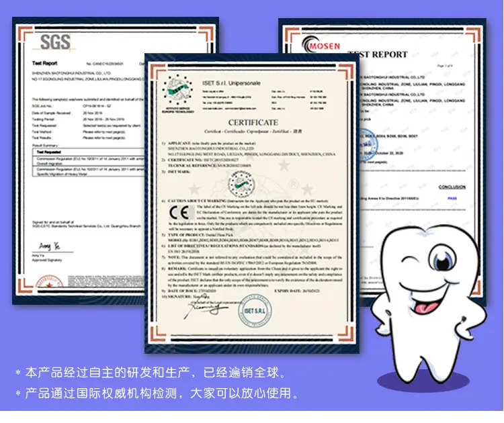
Task: Click the blue 'PASS' result text
Action: [x=452, y=199]
